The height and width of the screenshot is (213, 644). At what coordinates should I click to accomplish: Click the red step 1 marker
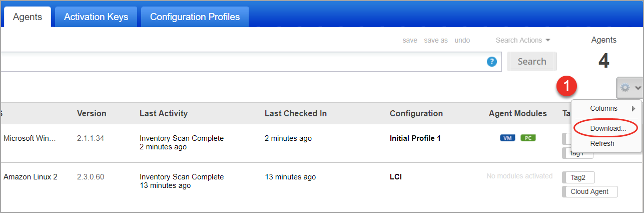pyautogui.click(x=567, y=87)
